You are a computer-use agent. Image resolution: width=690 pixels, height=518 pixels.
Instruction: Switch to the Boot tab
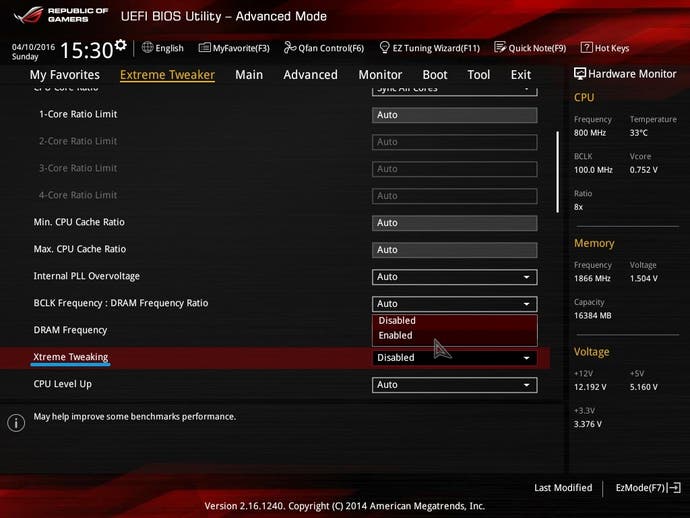pos(435,75)
